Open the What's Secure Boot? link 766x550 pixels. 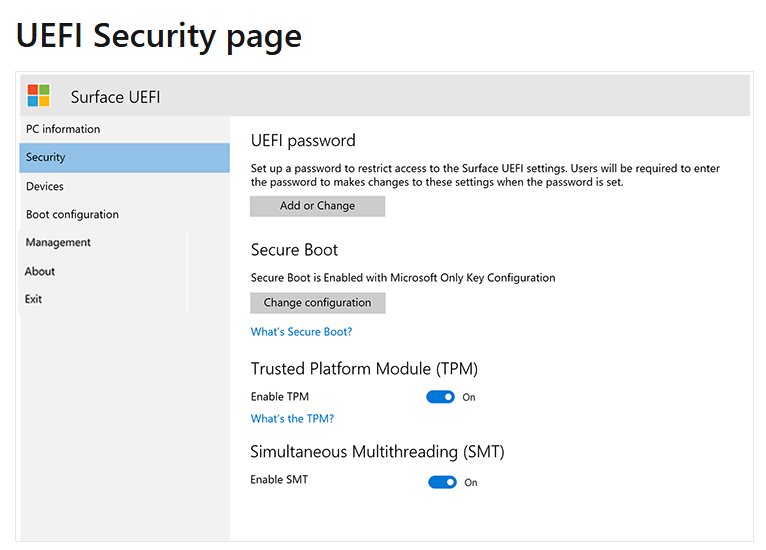(x=301, y=332)
